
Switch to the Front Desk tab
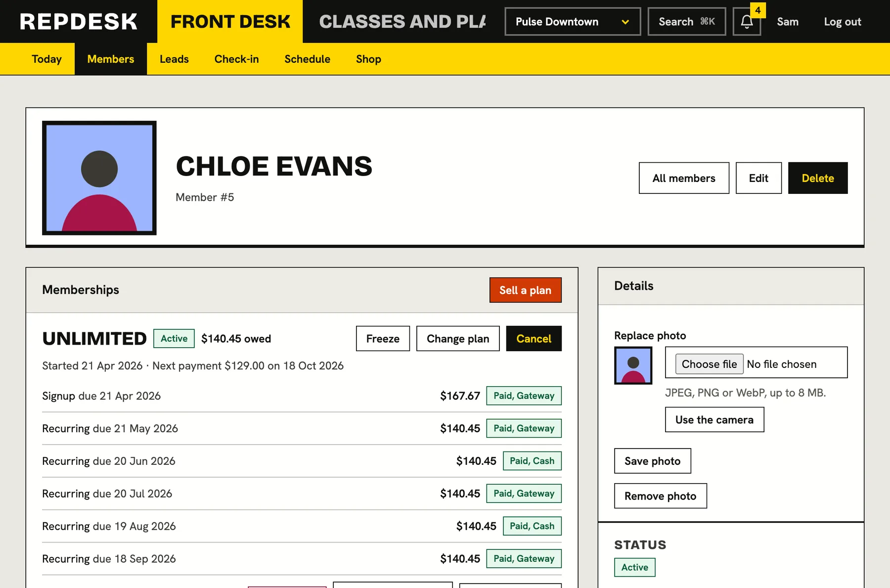pos(230,21)
